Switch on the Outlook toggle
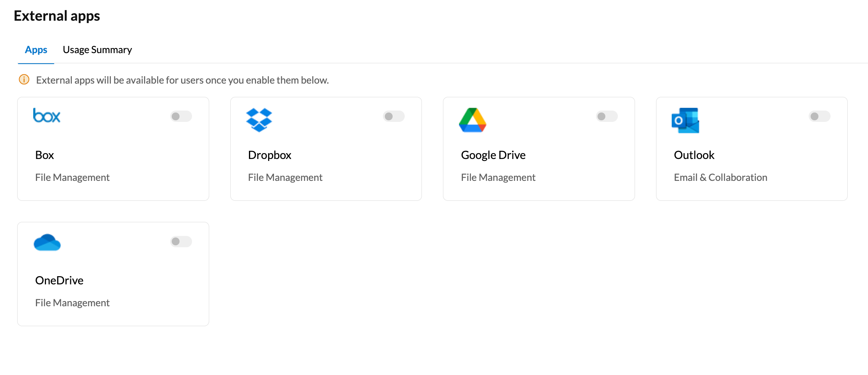Viewport: 868px width, 375px height. coord(820,116)
